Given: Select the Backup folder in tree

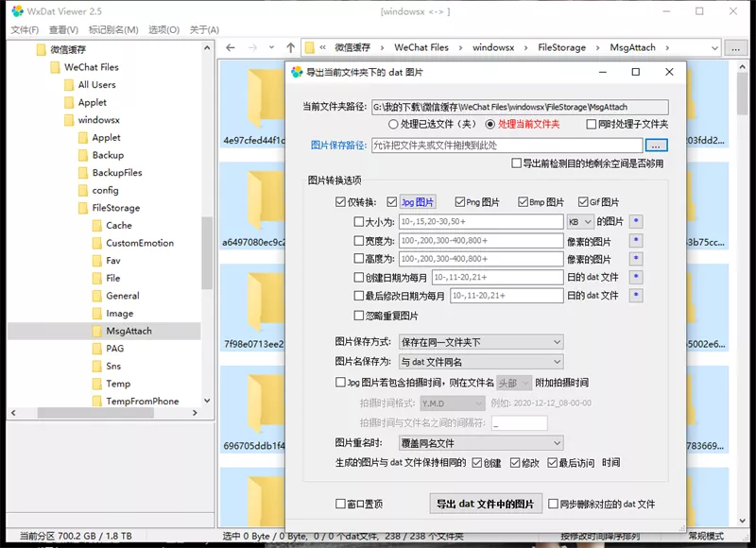Looking at the screenshot, I should [108, 155].
